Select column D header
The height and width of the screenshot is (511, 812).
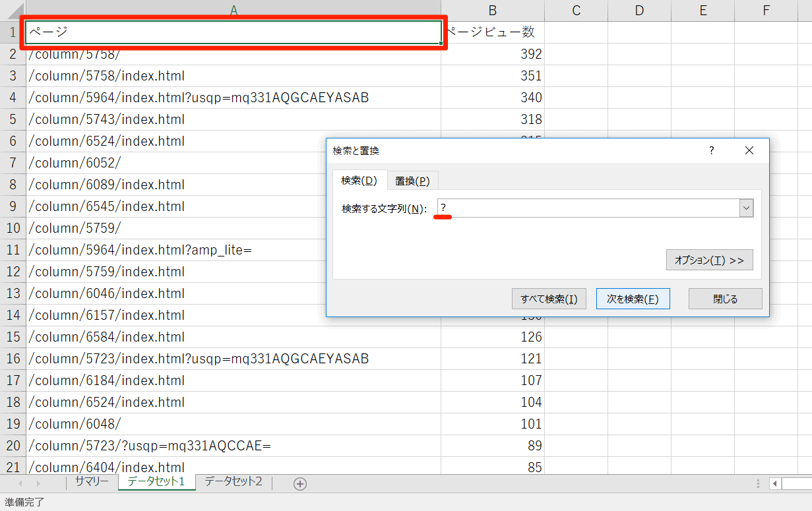pos(639,10)
